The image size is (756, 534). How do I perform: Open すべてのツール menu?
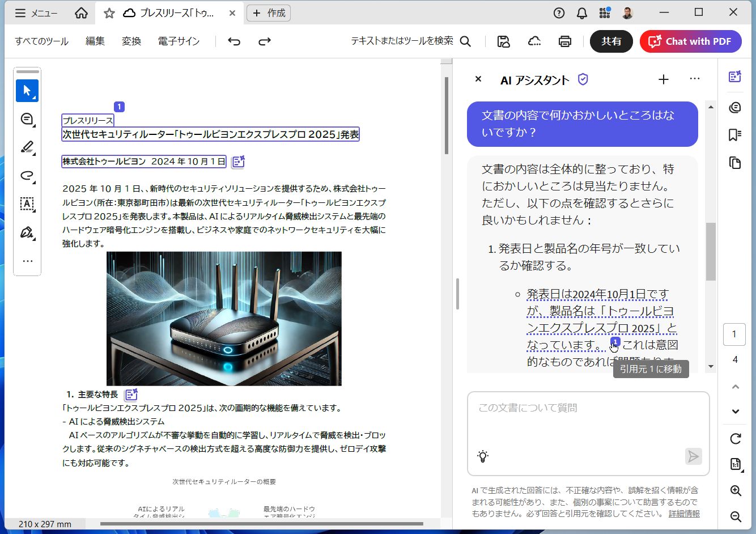click(x=41, y=41)
